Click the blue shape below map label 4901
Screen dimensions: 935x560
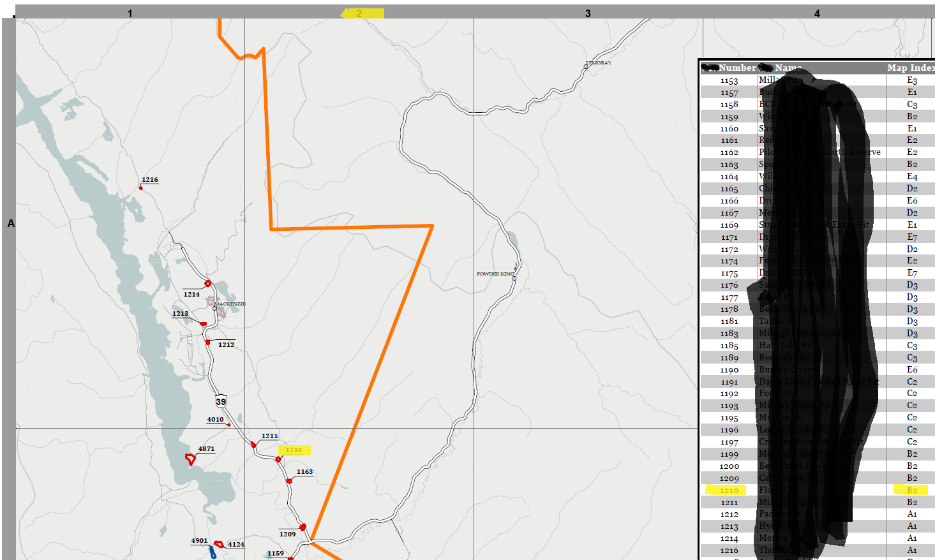(x=213, y=552)
